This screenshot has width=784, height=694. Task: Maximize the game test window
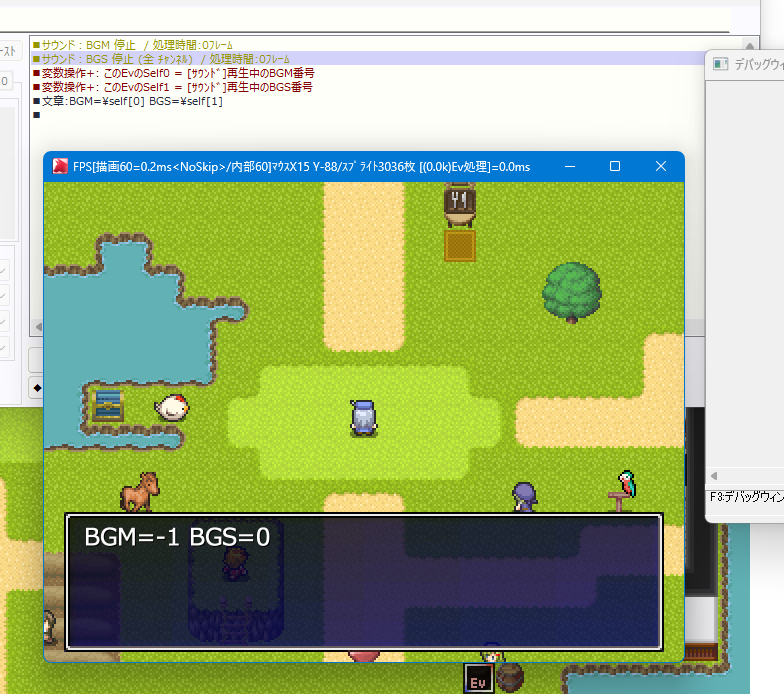click(x=615, y=166)
